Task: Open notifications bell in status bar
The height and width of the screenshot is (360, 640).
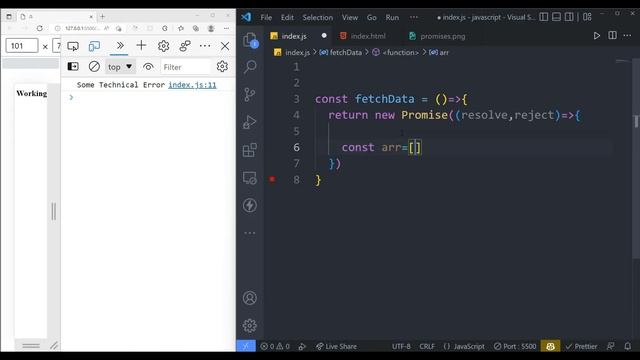Action: [628, 346]
